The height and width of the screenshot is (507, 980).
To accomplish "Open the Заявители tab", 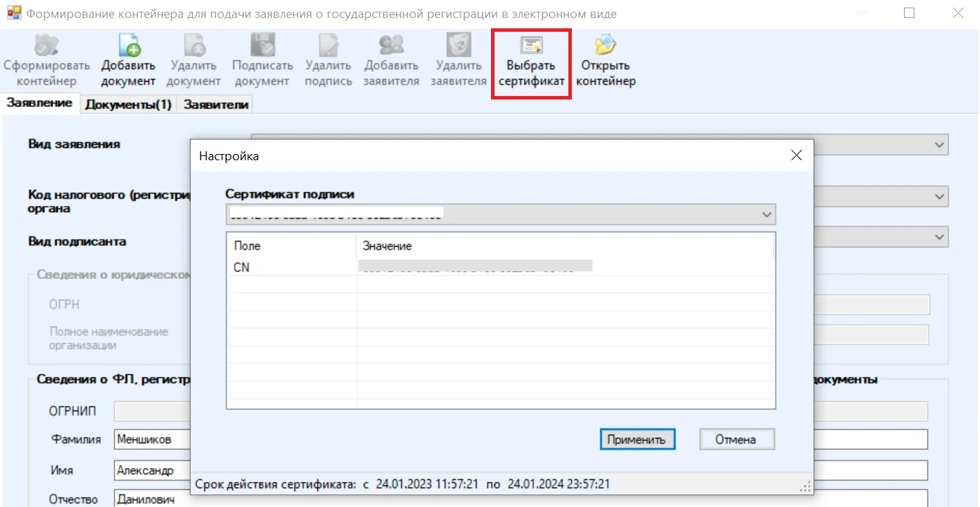I will [x=215, y=104].
